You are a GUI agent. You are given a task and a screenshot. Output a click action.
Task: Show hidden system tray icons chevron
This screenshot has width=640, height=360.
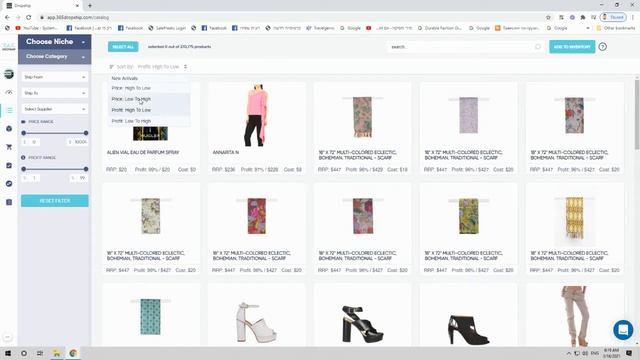pos(568,353)
